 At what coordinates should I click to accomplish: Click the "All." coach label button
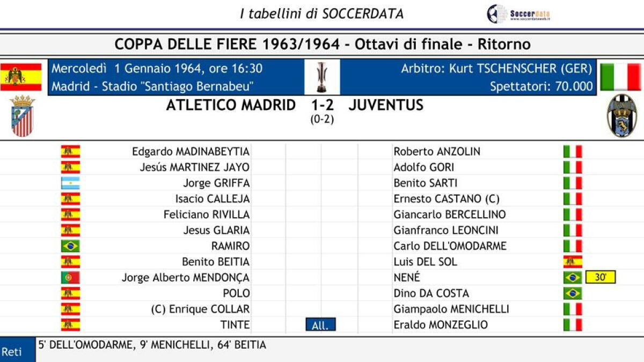click(320, 325)
